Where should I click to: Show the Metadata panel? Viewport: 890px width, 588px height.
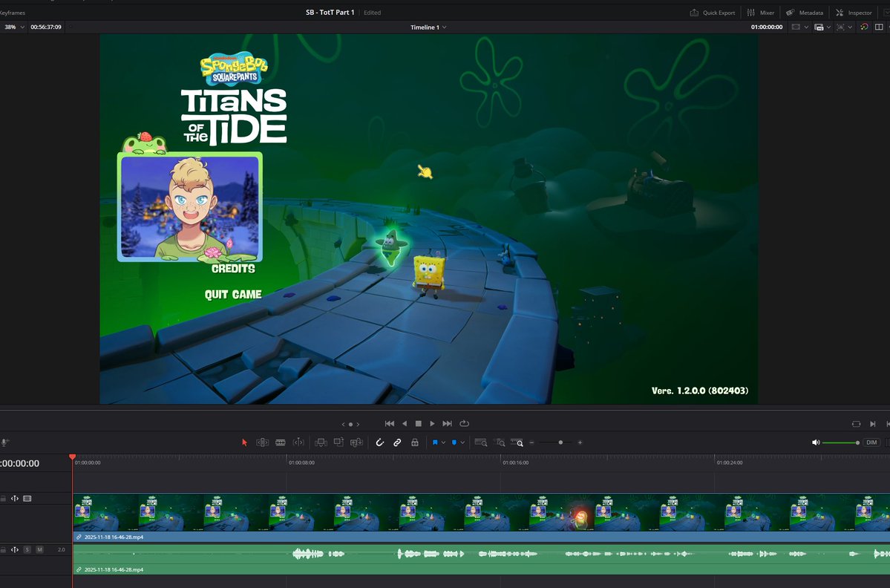click(x=805, y=13)
